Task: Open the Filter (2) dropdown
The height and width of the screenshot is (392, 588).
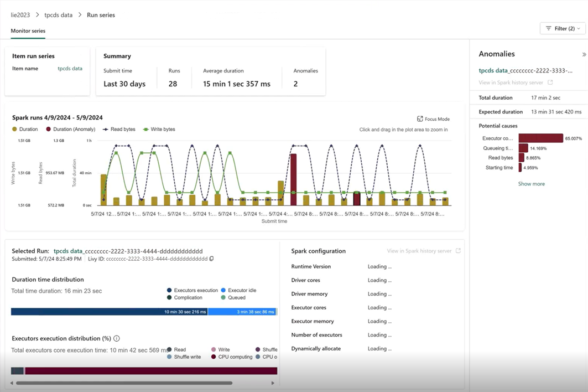Action: (563, 28)
